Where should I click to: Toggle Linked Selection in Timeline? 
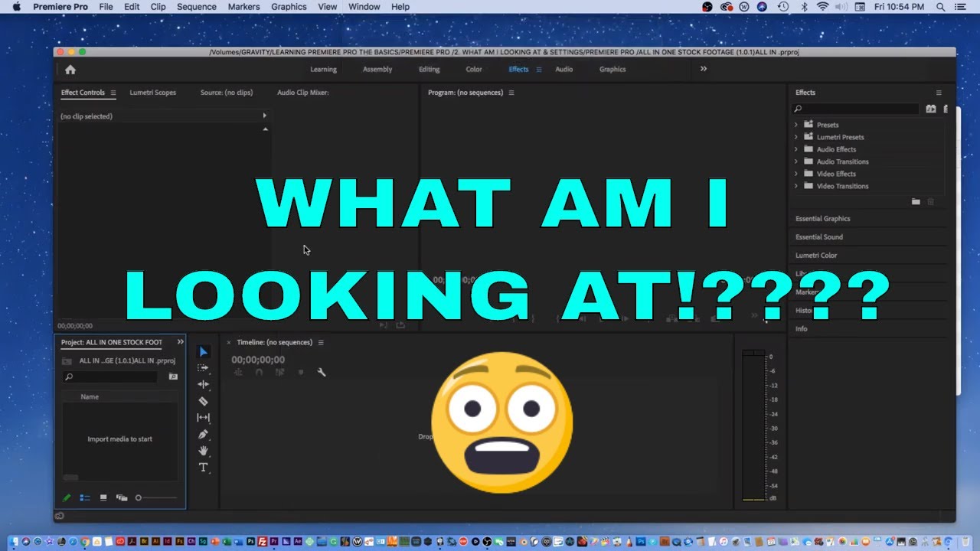(x=279, y=372)
